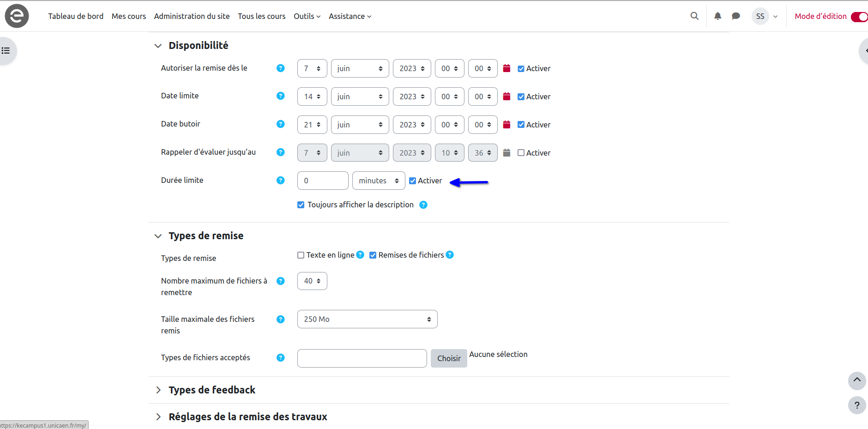868x429 pixels.
Task: Open the minutes unit dropdown
Action: coord(378,181)
